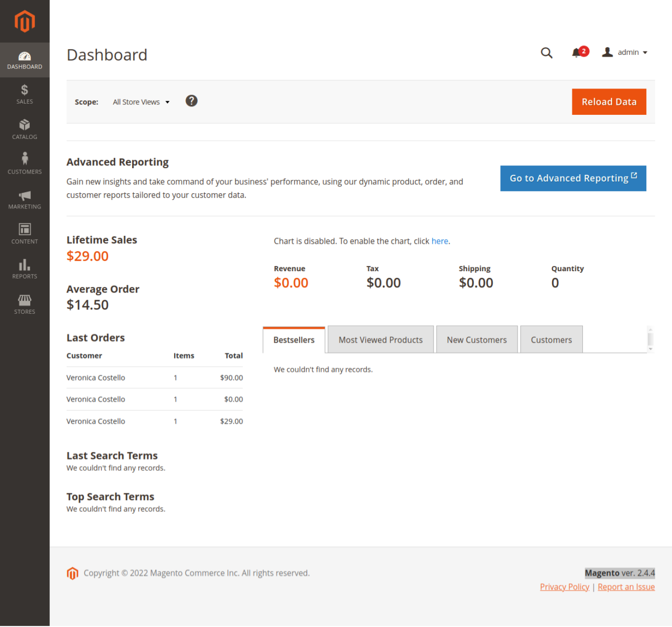Open the Marketing sidebar icon
Screen dimensions: 672x627
click(24, 199)
